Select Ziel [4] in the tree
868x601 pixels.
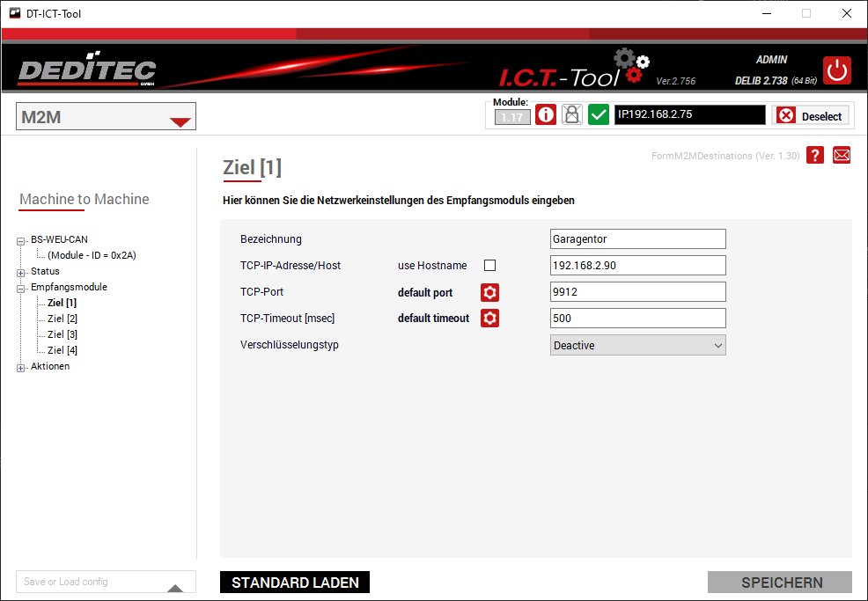[x=63, y=350]
